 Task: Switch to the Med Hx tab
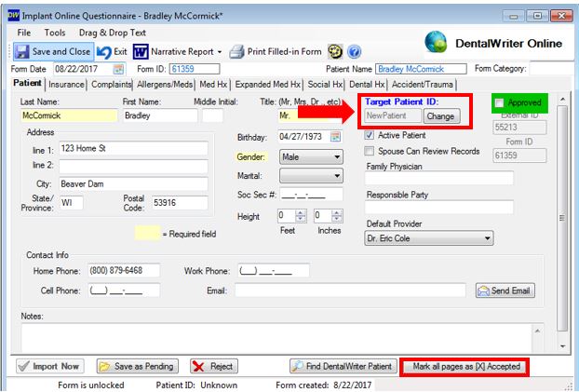point(213,85)
